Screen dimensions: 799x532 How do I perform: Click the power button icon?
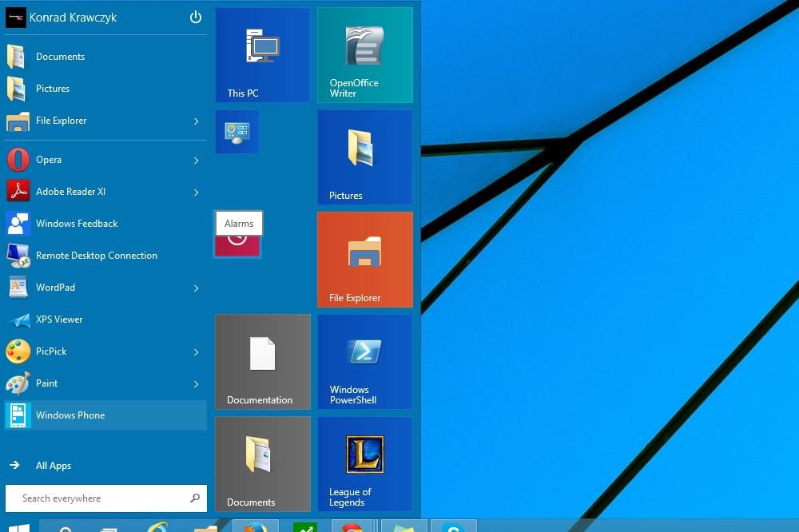pos(196,18)
